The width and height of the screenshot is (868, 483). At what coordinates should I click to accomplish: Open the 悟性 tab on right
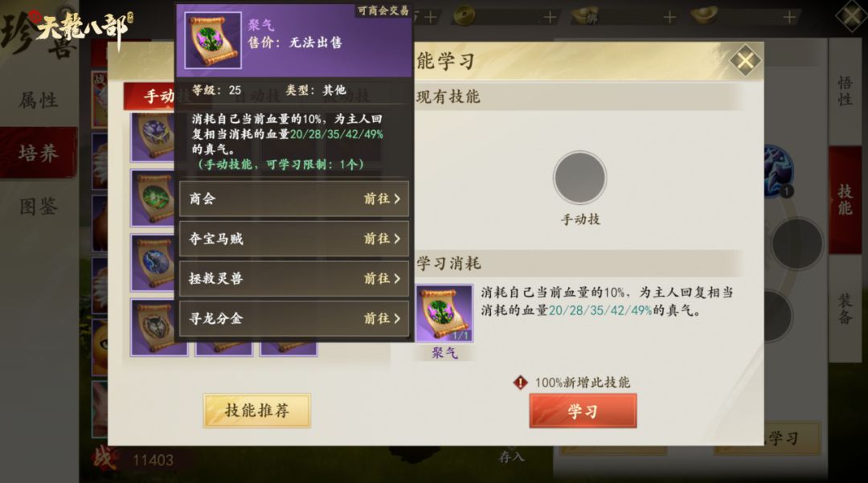[x=845, y=92]
